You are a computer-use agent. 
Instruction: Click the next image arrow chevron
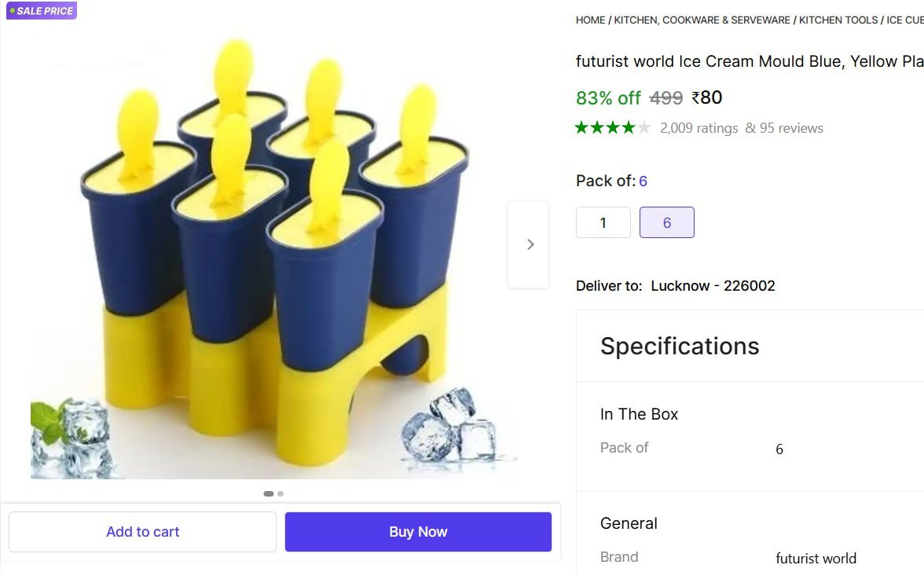pos(530,244)
